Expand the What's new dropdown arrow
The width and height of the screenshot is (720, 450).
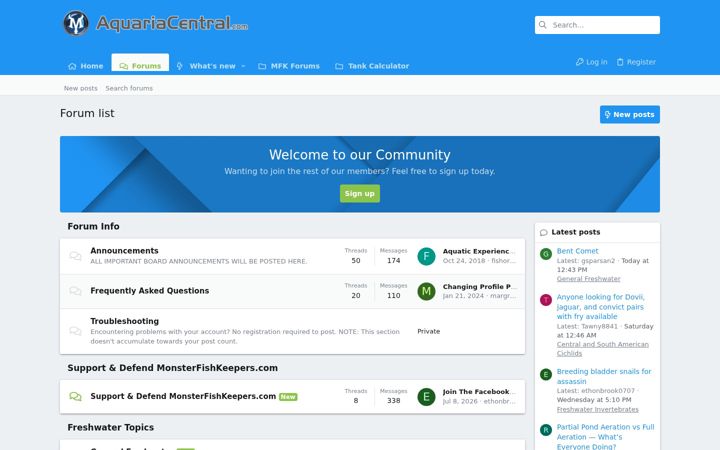243,66
